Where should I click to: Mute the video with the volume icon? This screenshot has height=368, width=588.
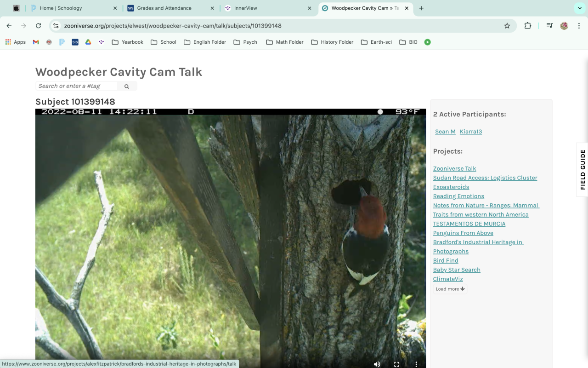coord(377,364)
